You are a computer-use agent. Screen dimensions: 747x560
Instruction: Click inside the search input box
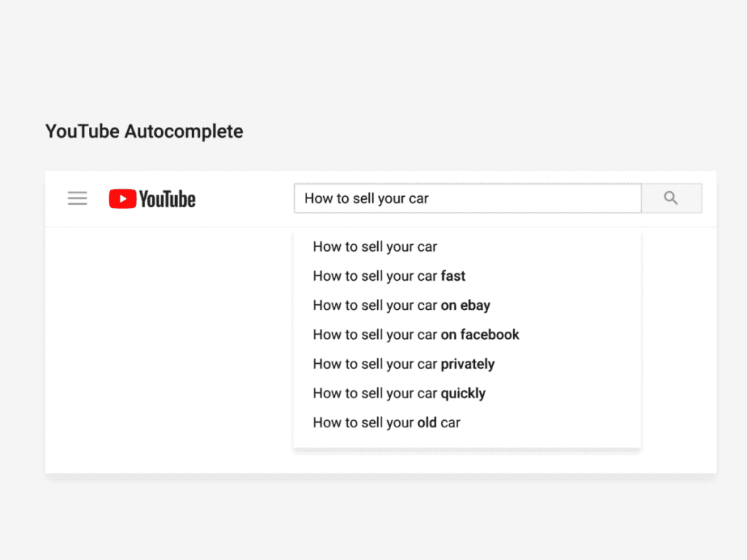click(x=467, y=198)
